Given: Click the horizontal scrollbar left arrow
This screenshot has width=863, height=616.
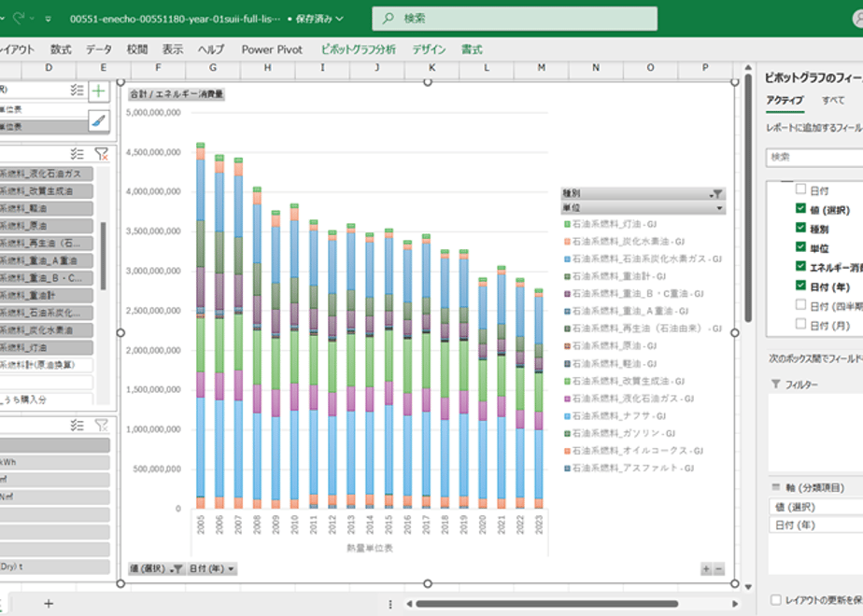Looking at the screenshot, I should (409, 603).
